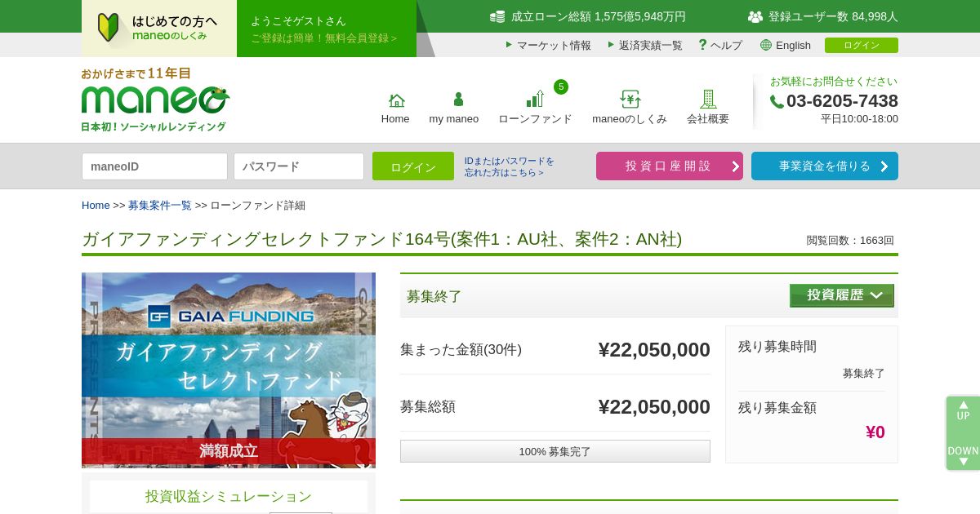Click the 募集終了 status heading
Screen dimensions: 980x514
pos(434,296)
